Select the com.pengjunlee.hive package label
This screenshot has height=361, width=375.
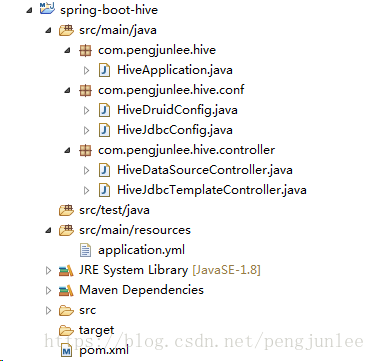point(157,50)
